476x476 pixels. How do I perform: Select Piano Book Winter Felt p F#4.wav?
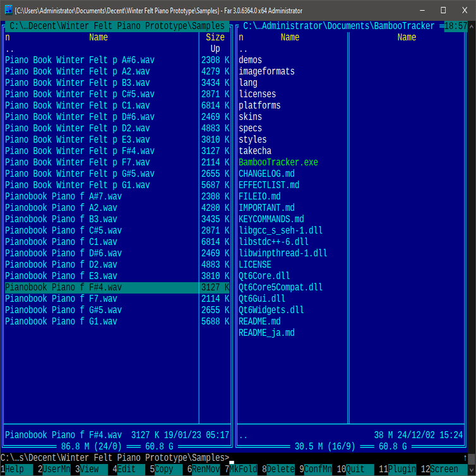point(80,151)
